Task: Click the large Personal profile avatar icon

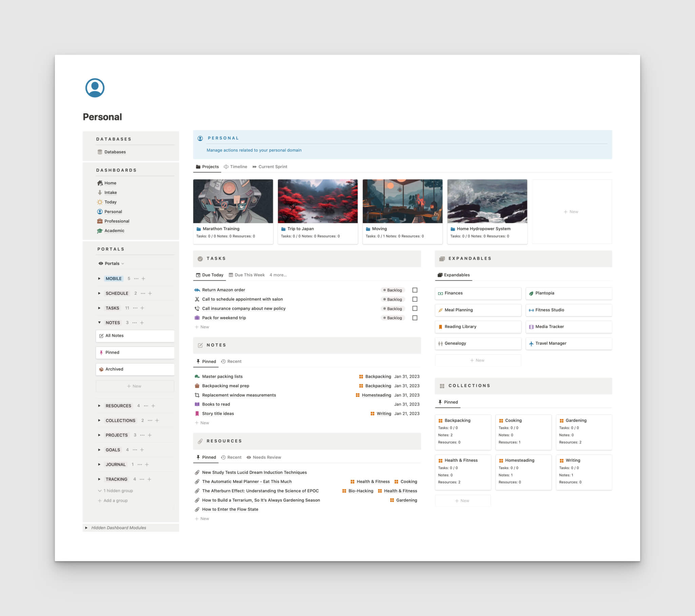Action: [95, 88]
